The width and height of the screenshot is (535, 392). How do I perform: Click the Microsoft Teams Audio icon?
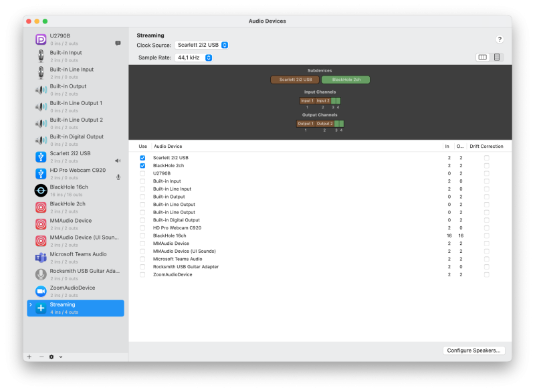click(x=41, y=258)
